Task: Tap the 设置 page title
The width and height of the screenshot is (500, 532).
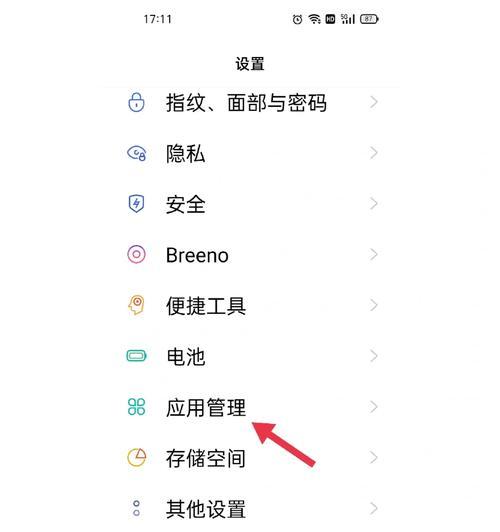Action: [250, 64]
